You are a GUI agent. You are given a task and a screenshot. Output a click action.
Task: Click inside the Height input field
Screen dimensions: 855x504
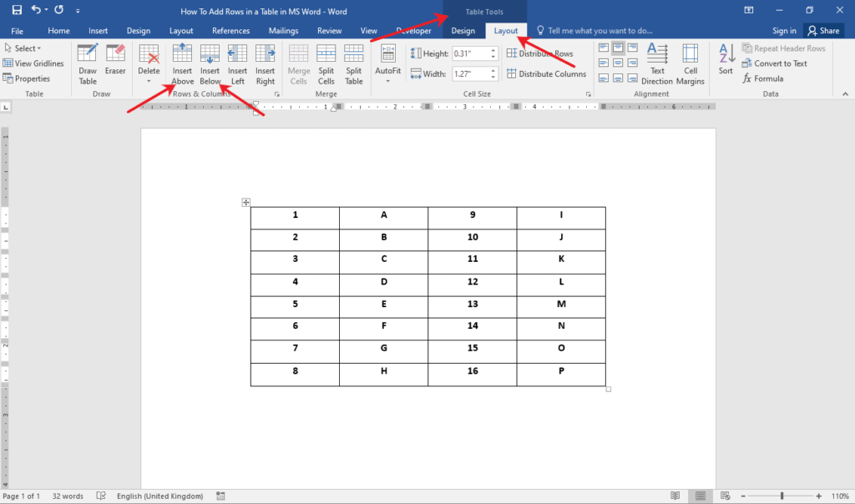tap(470, 53)
